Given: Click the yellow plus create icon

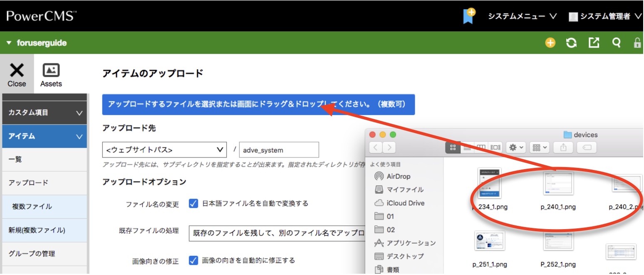Looking at the screenshot, I should point(550,43).
